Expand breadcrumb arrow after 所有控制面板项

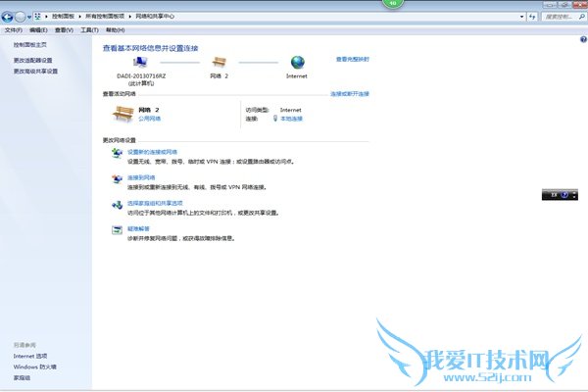129,17
